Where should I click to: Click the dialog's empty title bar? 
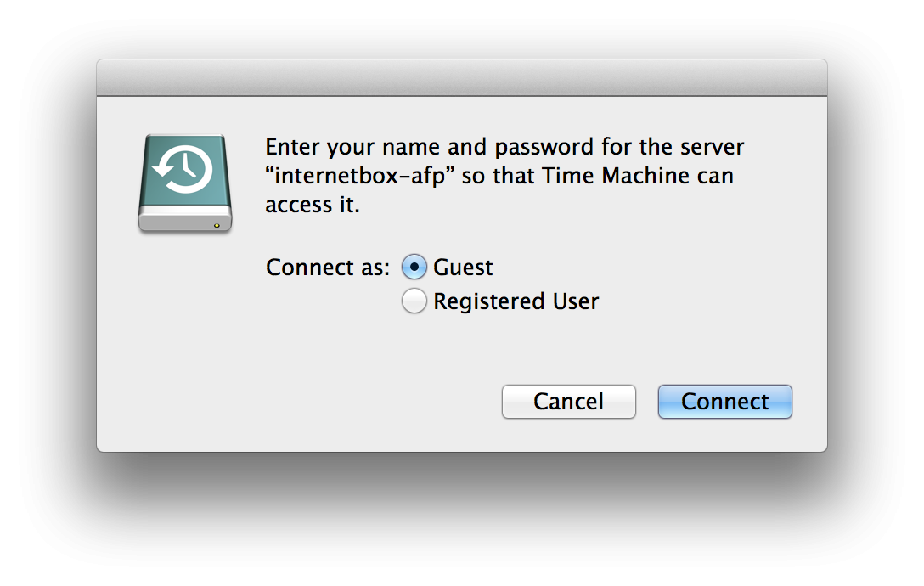461,78
